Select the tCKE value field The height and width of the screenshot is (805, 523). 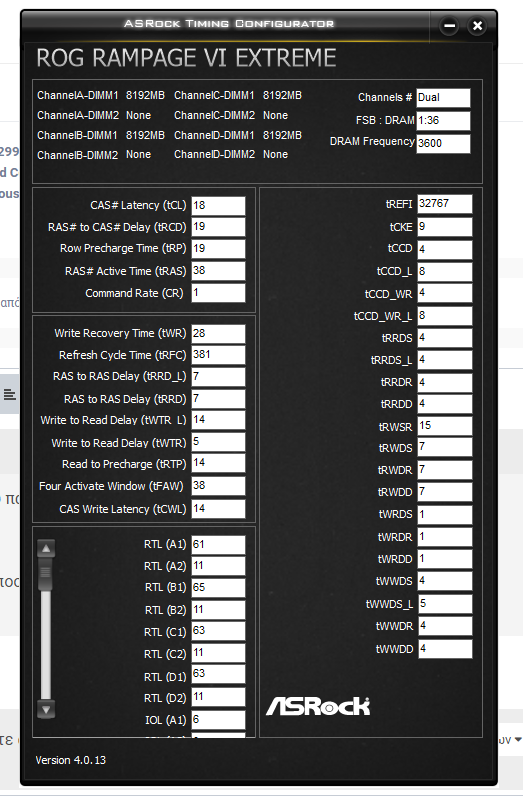[x=444, y=227]
